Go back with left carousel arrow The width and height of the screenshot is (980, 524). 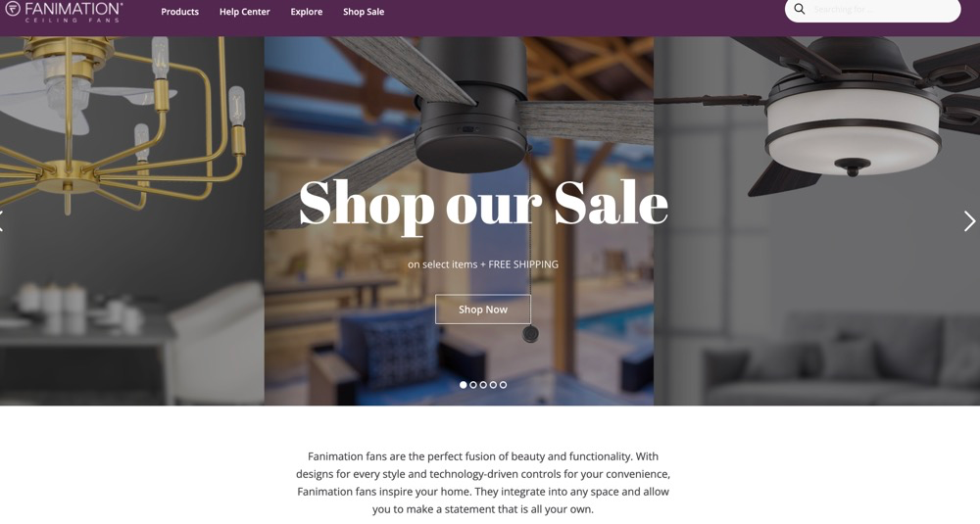pyautogui.click(x=2, y=221)
